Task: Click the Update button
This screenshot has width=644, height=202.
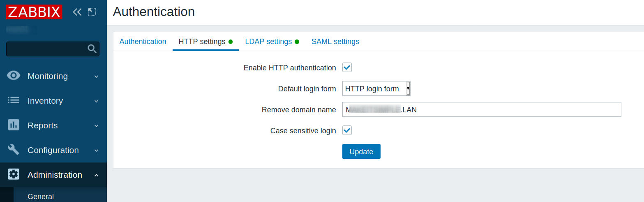Action: pos(361,151)
